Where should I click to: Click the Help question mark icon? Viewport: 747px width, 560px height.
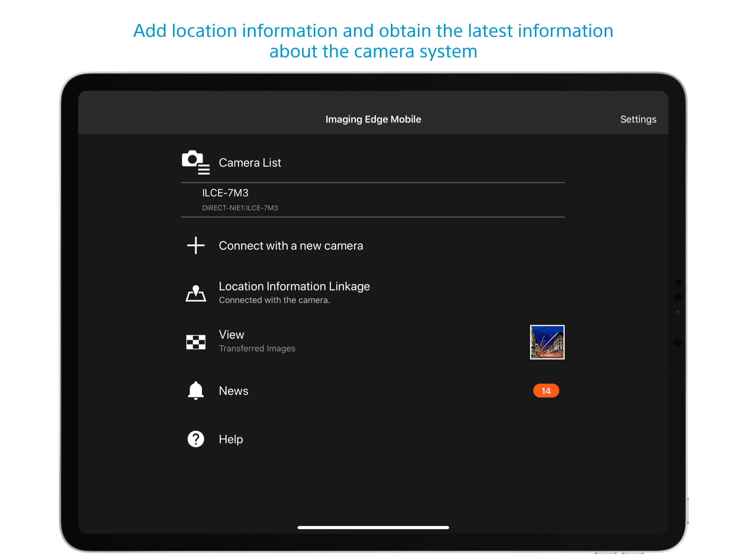pyautogui.click(x=195, y=439)
